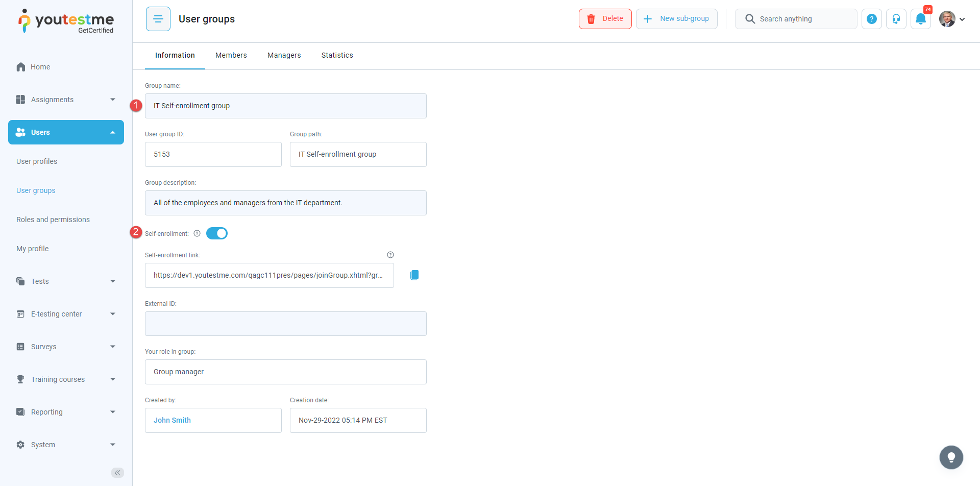
Task: Collapse the sidebar with double chevron
Action: pyautogui.click(x=117, y=473)
